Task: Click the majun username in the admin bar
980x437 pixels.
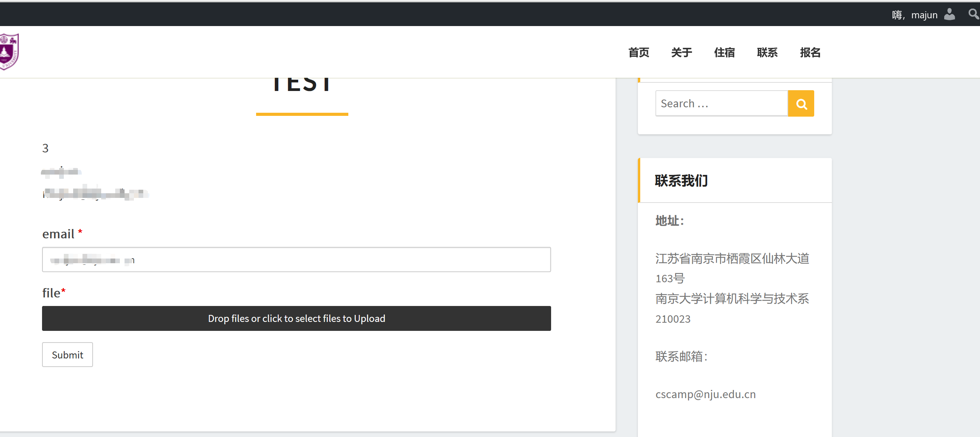Action: [924, 14]
